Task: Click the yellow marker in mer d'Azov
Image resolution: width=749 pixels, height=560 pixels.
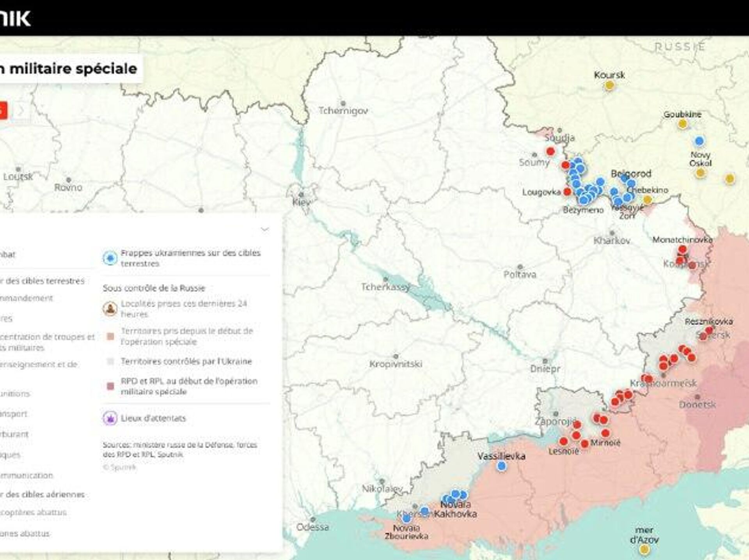Action: point(644,550)
